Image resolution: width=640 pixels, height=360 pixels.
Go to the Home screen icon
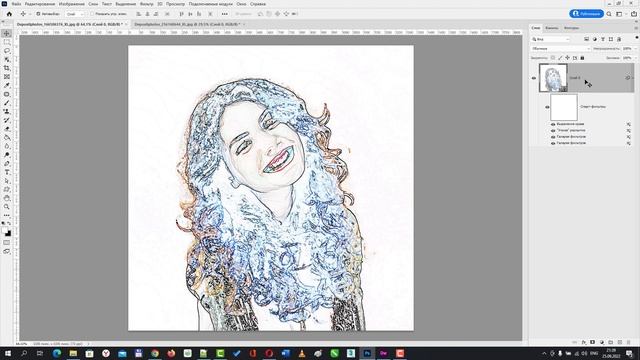click(9, 14)
